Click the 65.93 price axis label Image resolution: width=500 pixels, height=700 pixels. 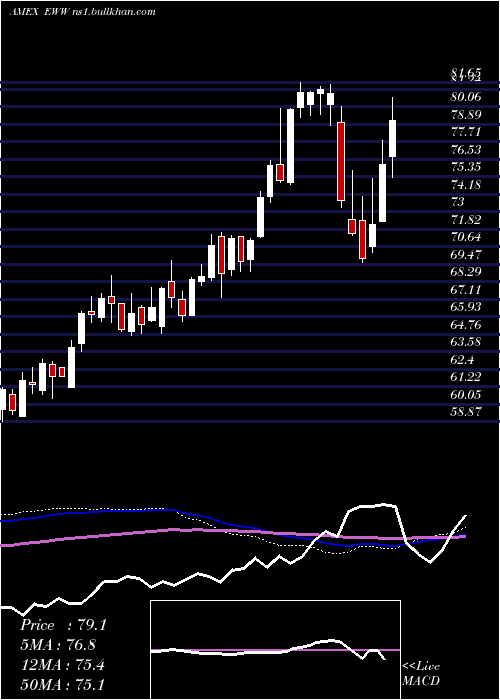tap(466, 307)
